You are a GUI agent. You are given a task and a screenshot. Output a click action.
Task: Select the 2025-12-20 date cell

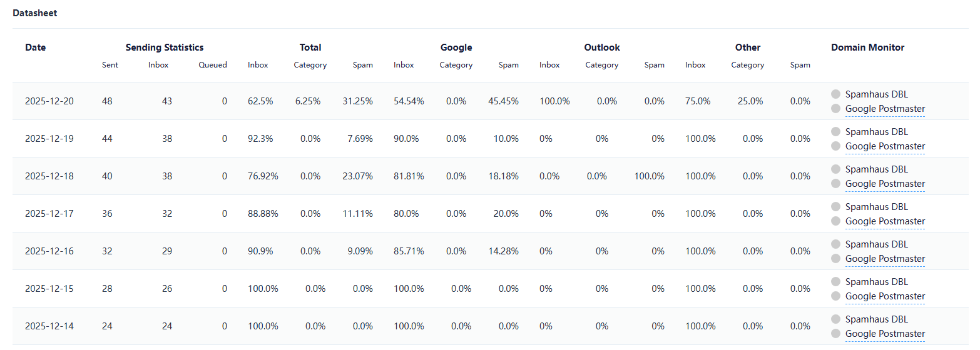49,101
